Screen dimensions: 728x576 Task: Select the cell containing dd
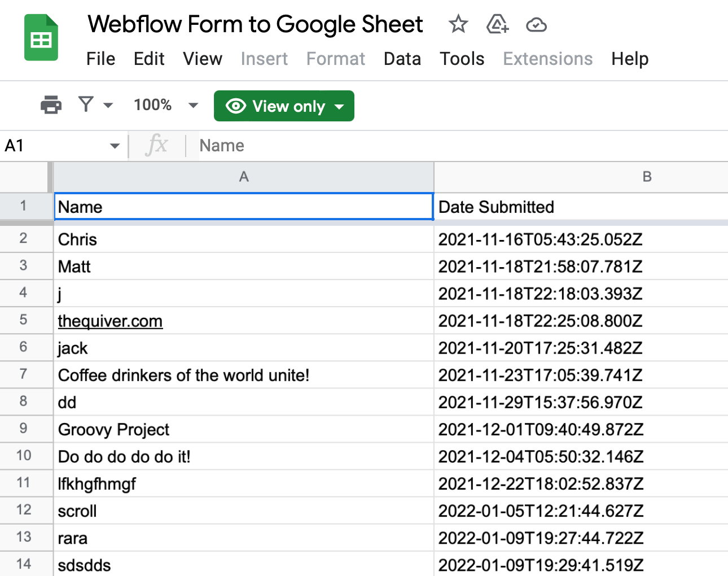(x=244, y=402)
